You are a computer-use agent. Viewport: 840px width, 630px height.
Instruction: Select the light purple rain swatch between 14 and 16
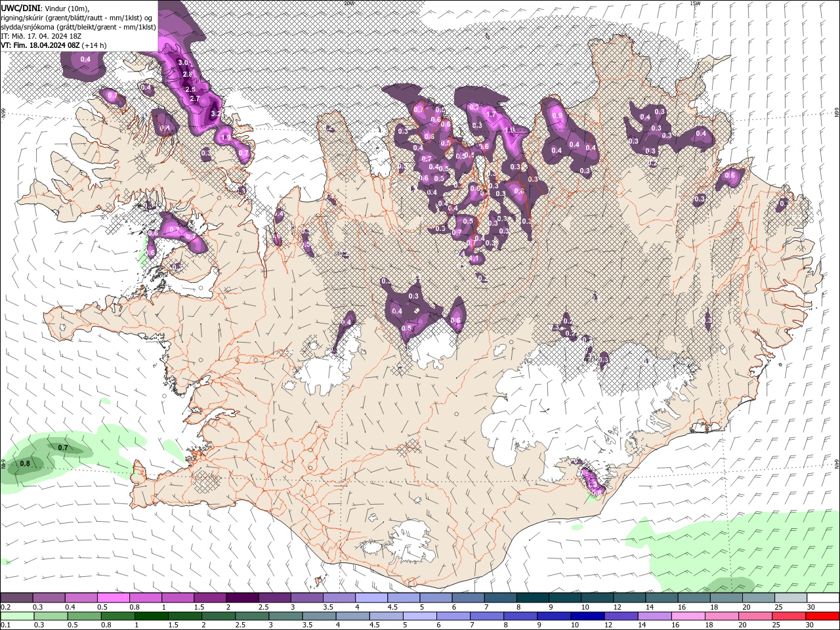[654, 616]
